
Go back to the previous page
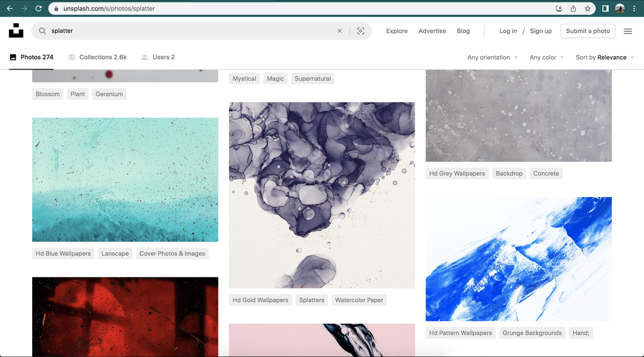(x=10, y=9)
